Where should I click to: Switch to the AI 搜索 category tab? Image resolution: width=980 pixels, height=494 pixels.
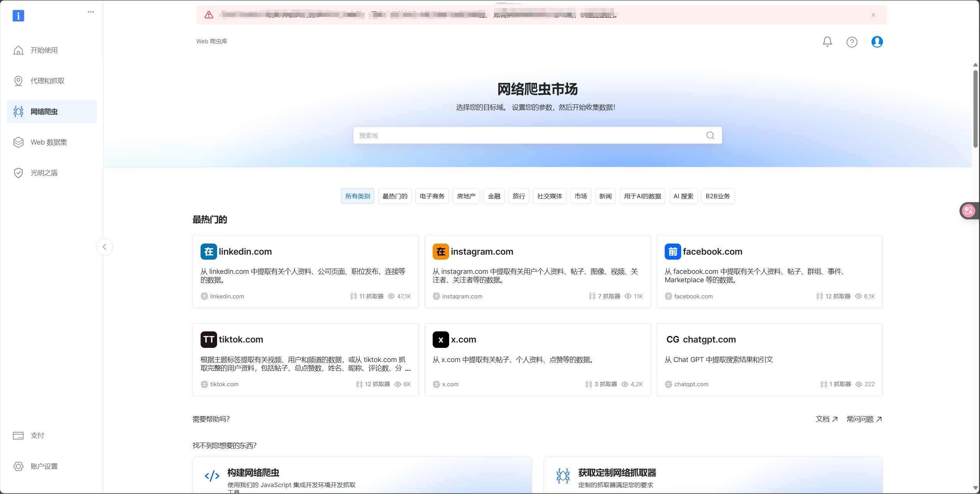pos(683,196)
